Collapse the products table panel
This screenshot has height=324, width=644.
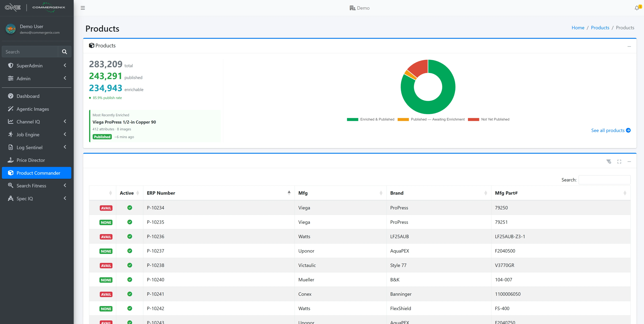(x=629, y=162)
